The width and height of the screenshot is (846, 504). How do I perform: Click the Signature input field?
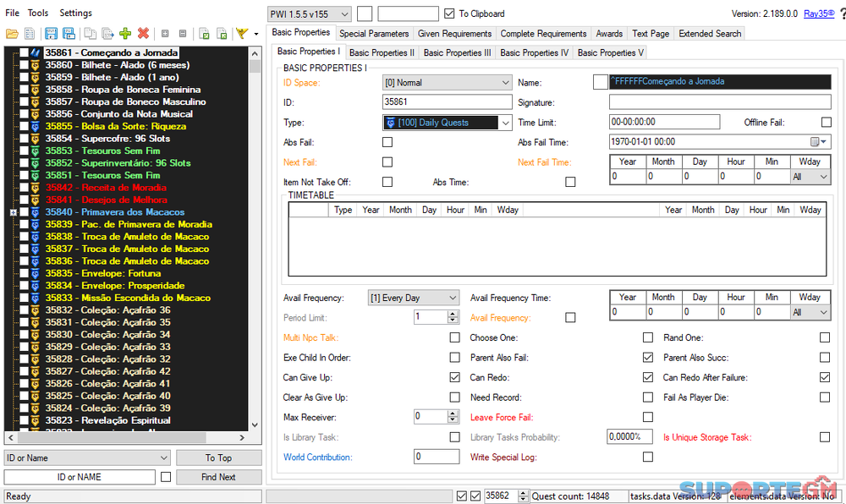tap(719, 102)
